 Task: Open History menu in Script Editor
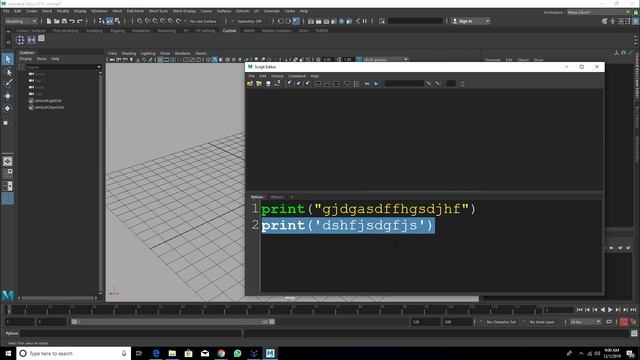point(277,76)
